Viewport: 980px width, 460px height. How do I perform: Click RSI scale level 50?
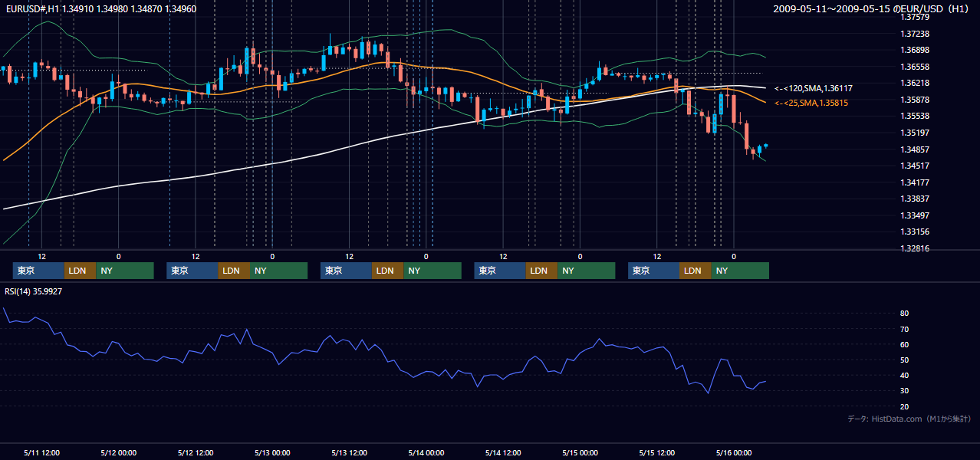click(x=905, y=360)
